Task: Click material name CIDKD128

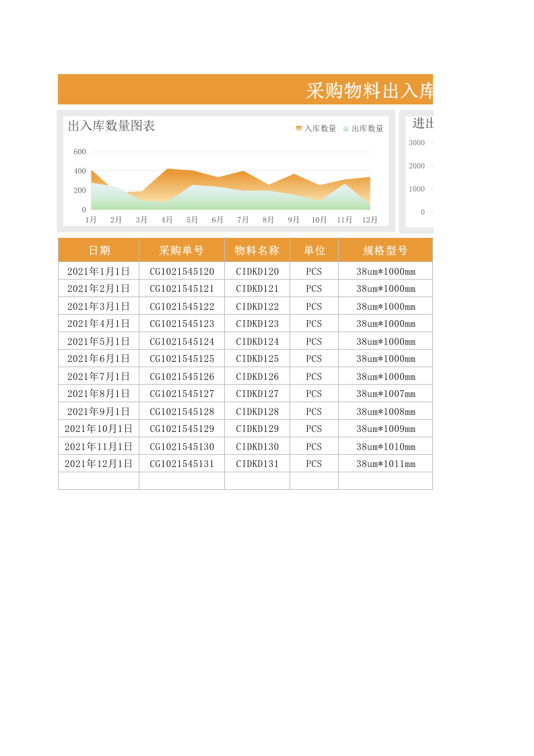Action: click(x=257, y=411)
